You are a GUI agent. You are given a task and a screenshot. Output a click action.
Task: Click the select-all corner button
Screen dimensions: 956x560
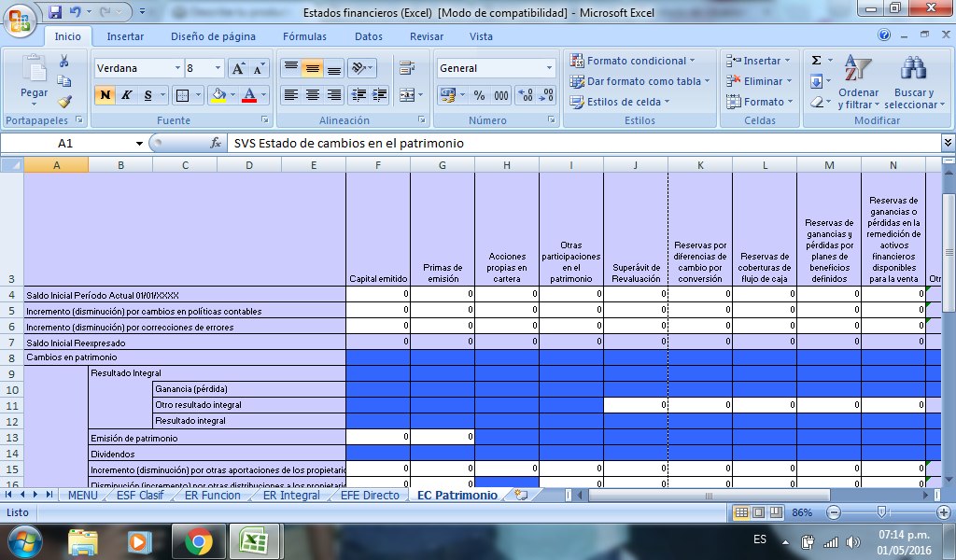pos(11,165)
